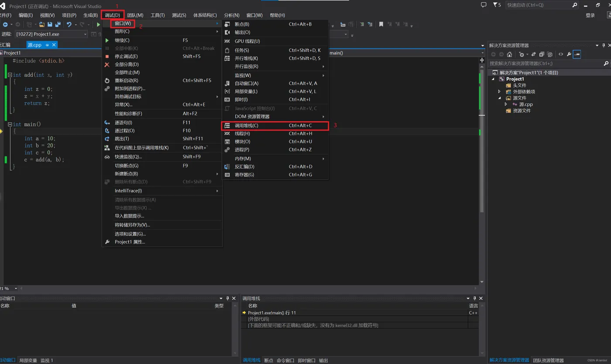
Task: Click the 登录 sign-in link
Action: [x=590, y=15]
